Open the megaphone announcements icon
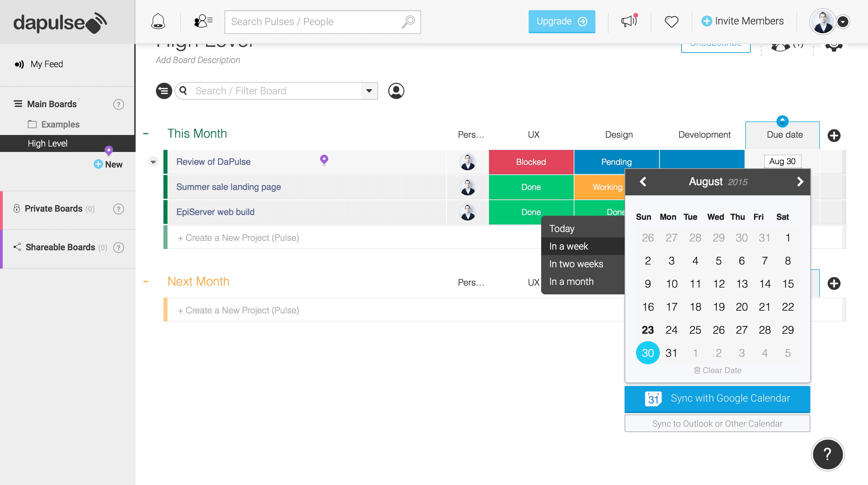This screenshot has width=868, height=485. pos(629,21)
